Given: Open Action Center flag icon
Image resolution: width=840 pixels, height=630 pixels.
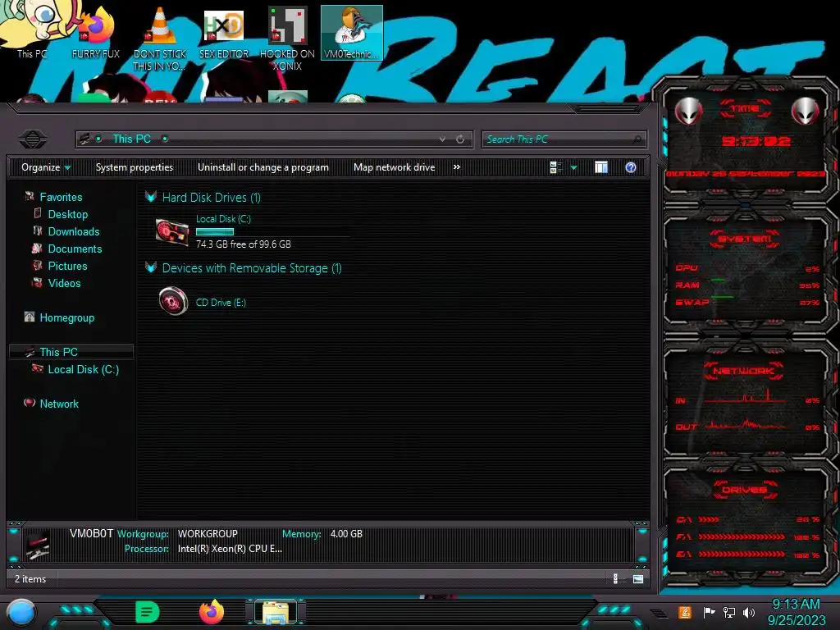Looking at the screenshot, I should coord(709,612).
